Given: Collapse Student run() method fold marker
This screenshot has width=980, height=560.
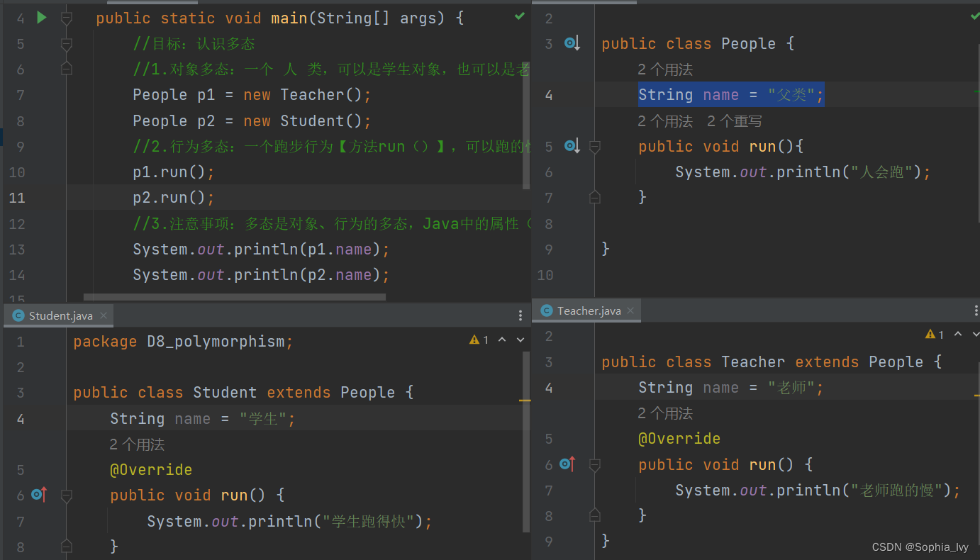Looking at the screenshot, I should pyautogui.click(x=67, y=495).
